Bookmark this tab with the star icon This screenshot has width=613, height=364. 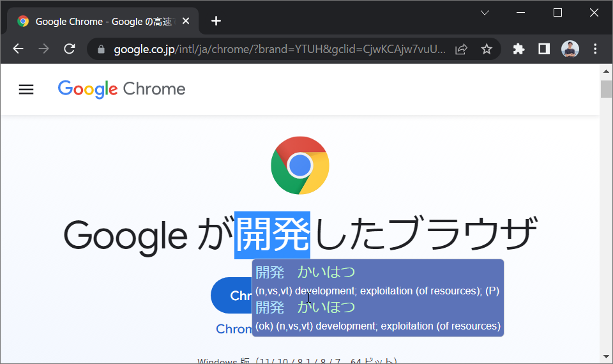click(487, 49)
